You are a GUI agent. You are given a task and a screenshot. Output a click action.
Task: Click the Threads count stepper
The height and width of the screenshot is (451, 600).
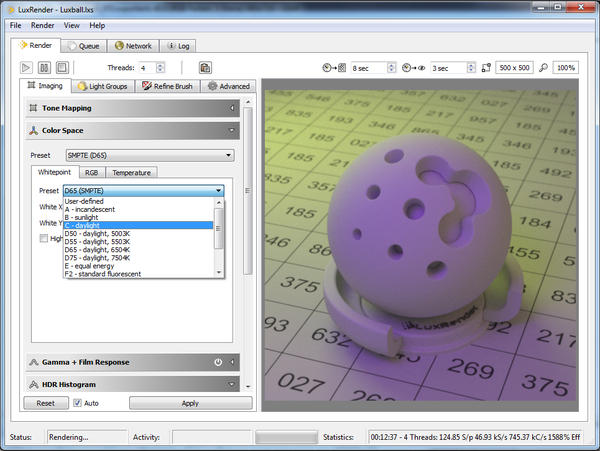click(161, 68)
